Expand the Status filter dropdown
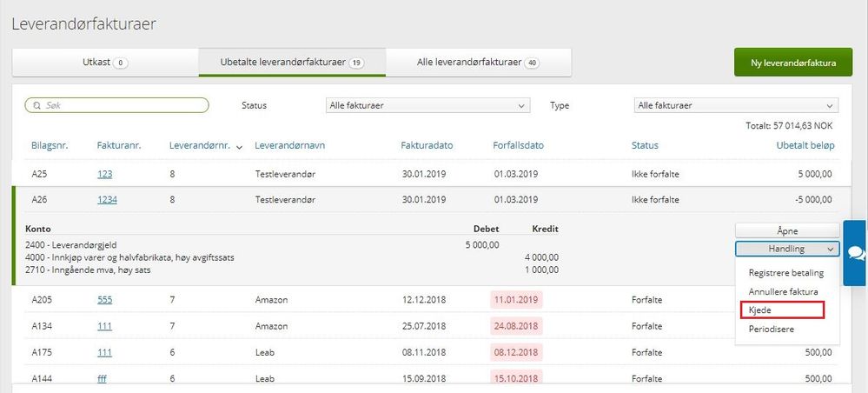Image resolution: width=868 pixels, height=393 pixels. point(427,105)
